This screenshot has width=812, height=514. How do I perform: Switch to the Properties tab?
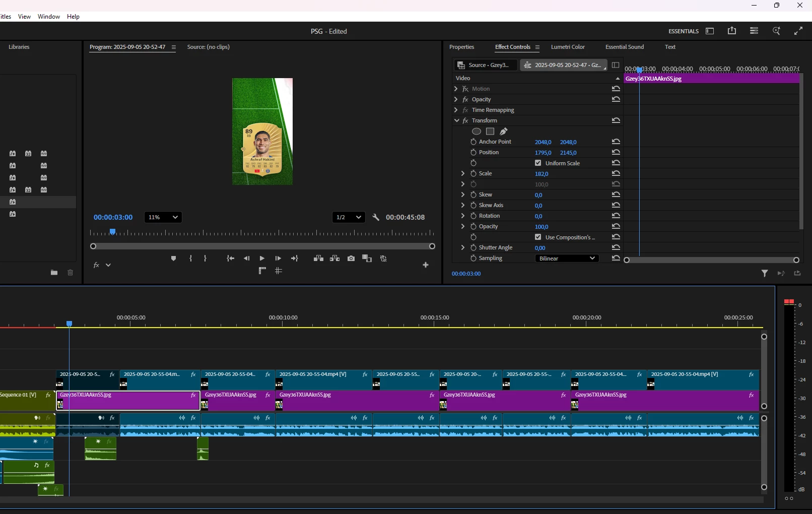[x=462, y=47]
